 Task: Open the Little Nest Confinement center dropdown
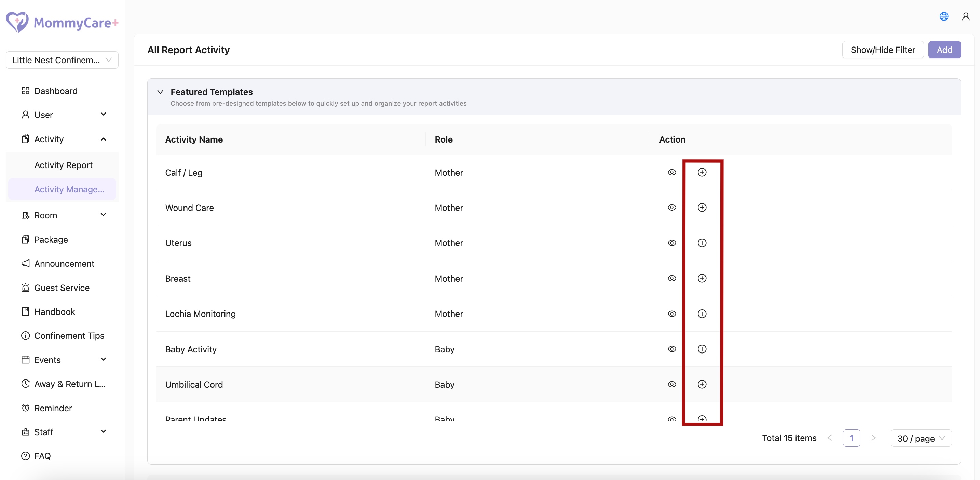tap(62, 60)
